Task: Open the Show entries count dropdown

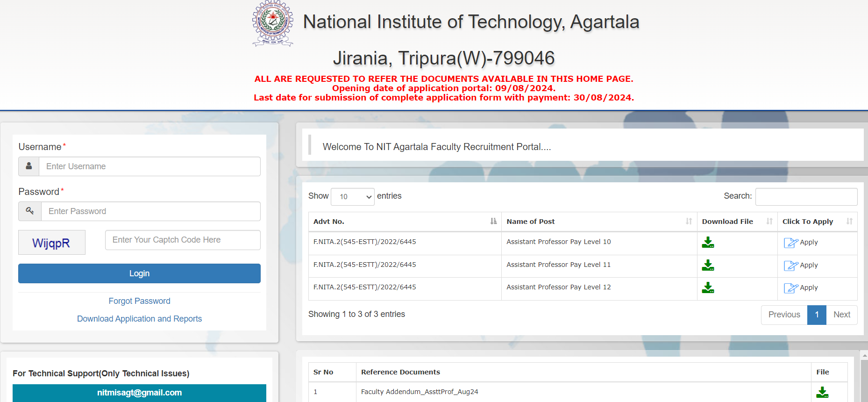Action: click(x=353, y=197)
